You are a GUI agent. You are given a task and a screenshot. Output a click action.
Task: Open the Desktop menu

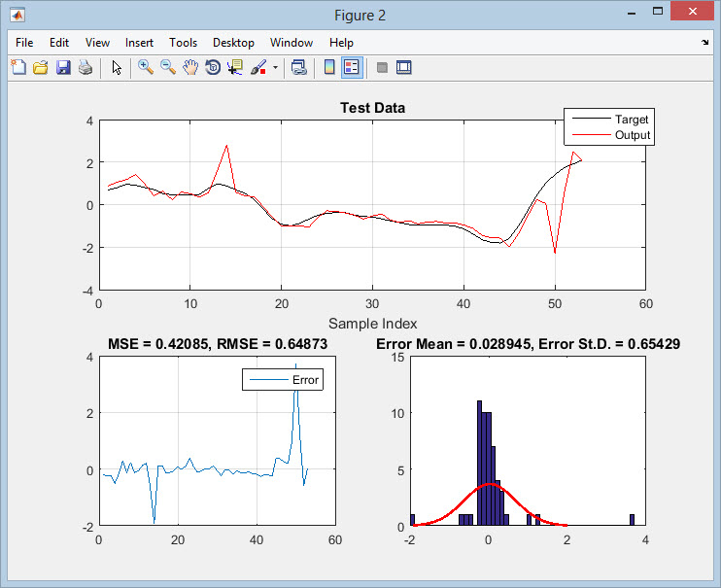point(233,43)
